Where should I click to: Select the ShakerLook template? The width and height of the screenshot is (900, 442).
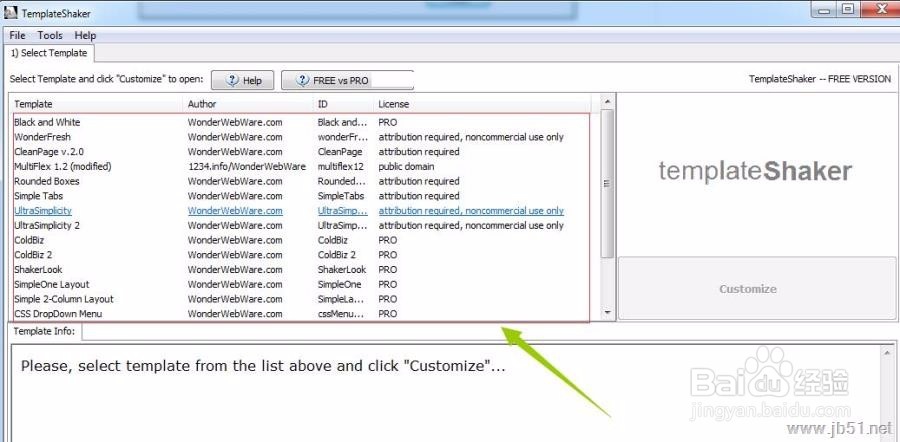(300, 270)
